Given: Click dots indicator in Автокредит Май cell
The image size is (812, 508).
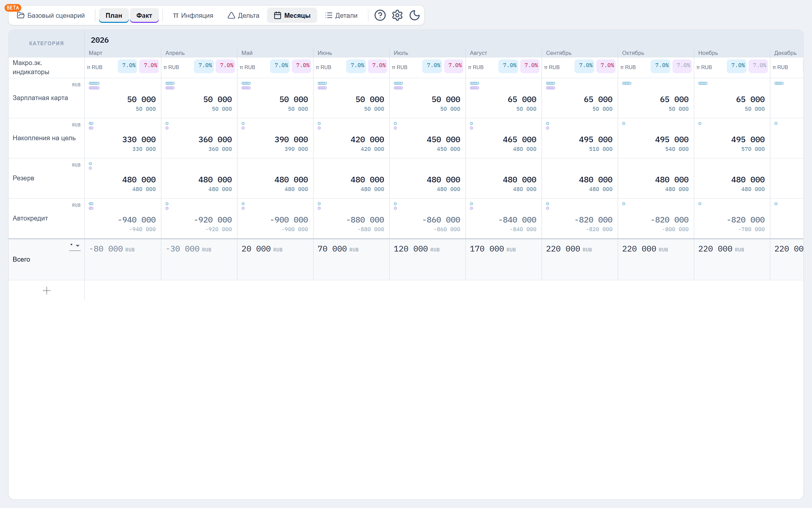Looking at the screenshot, I should tap(243, 206).
